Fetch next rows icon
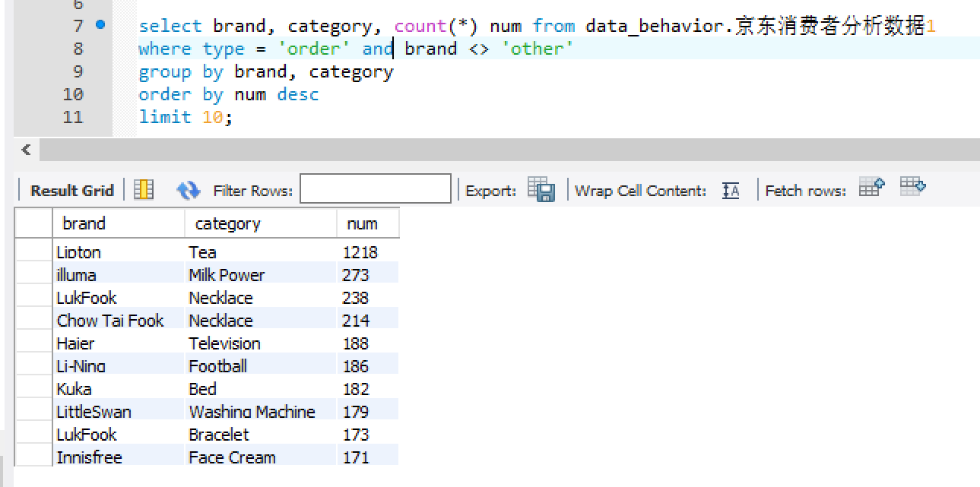 coord(872,187)
